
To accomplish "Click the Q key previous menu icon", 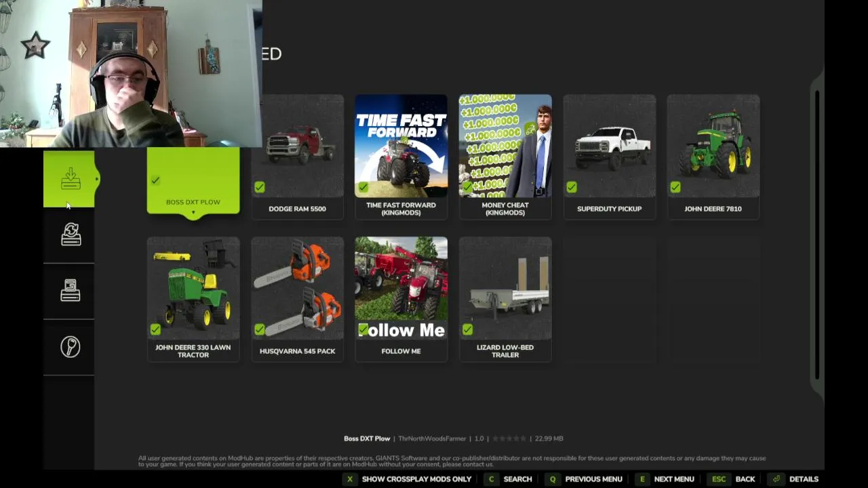I will click(x=553, y=479).
